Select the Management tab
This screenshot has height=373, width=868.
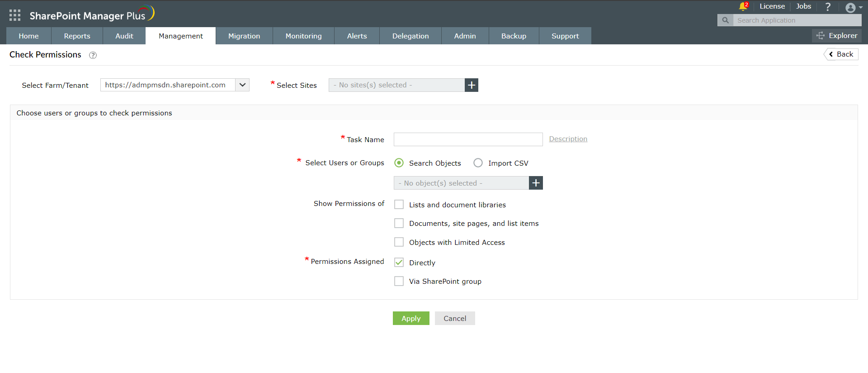coord(181,36)
